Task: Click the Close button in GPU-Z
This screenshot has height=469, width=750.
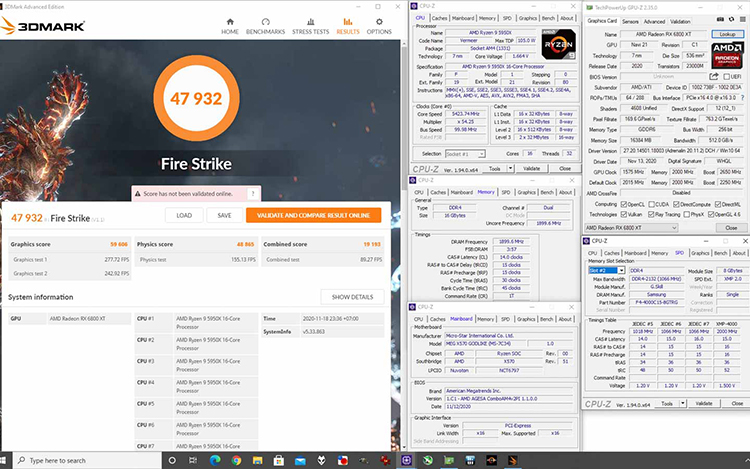Action: (x=731, y=228)
